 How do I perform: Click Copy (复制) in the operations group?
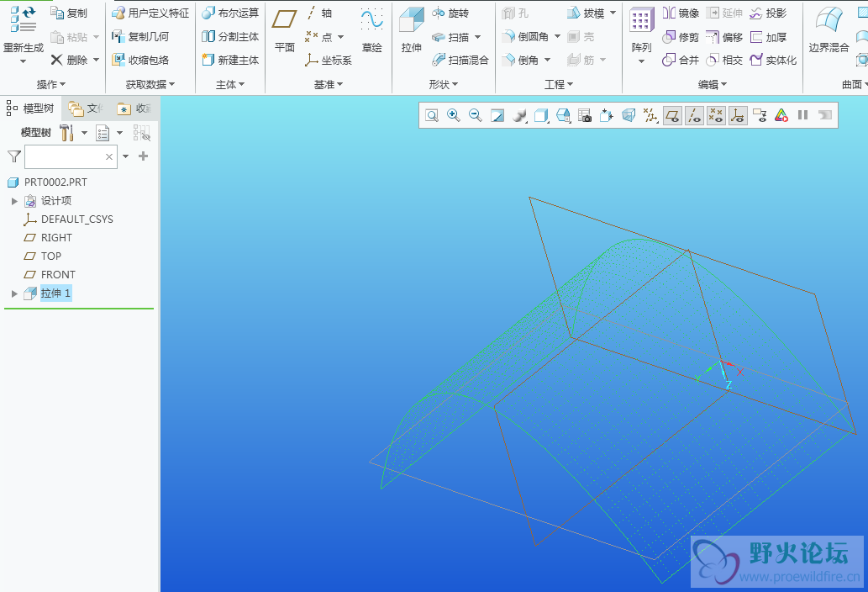69,13
